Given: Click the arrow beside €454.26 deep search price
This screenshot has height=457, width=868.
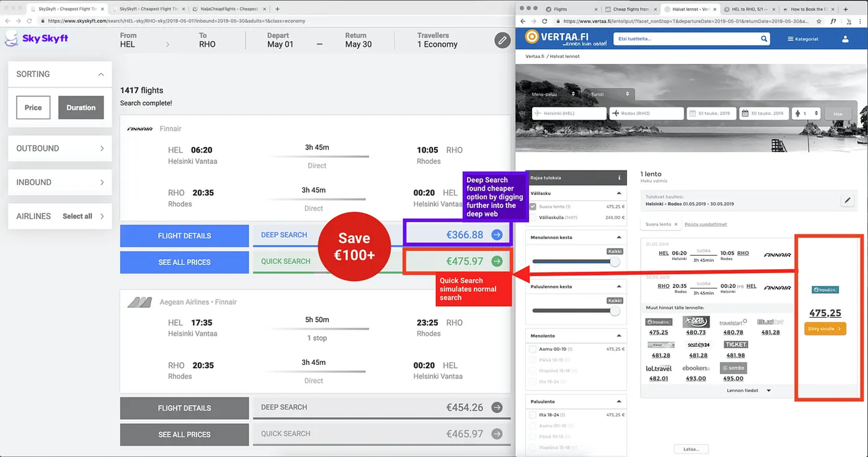Looking at the screenshot, I should (x=497, y=407).
